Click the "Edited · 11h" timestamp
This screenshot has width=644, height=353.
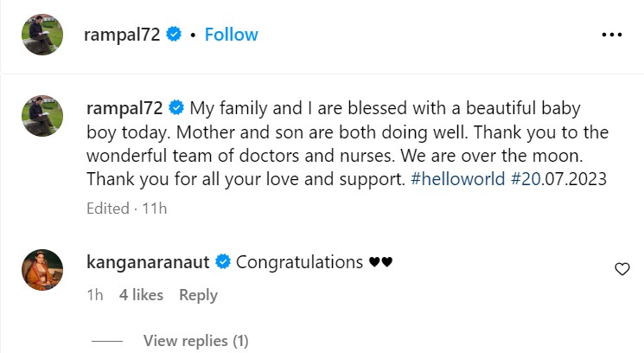126,209
